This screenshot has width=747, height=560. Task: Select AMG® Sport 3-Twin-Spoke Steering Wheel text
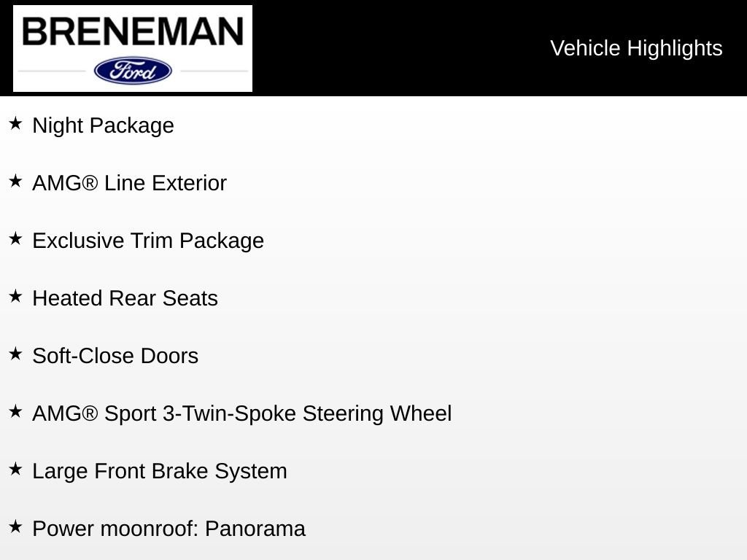242,414
